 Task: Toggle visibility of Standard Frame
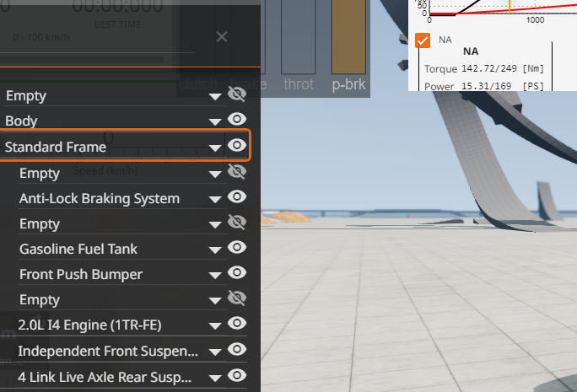pyautogui.click(x=238, y=147)
